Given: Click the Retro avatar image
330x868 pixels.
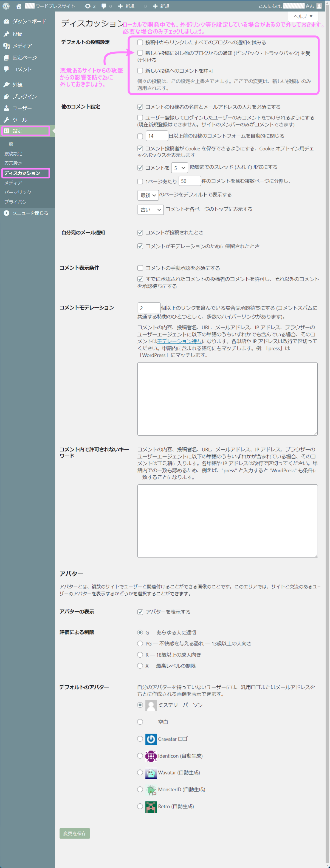Looking at the screenshot, I should click(x=151, y=807).
